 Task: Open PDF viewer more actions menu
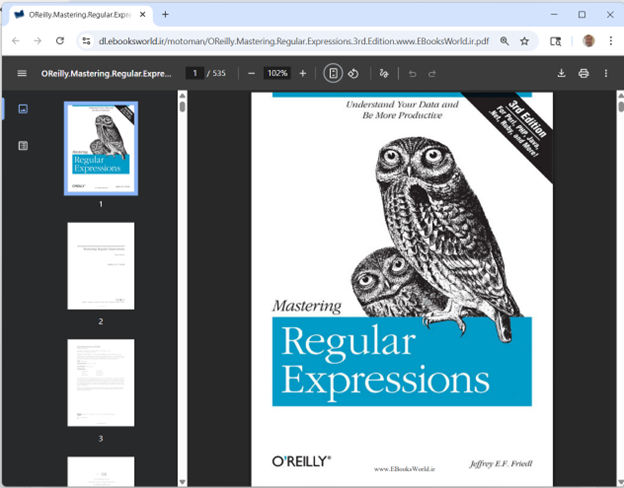point(606,73)
